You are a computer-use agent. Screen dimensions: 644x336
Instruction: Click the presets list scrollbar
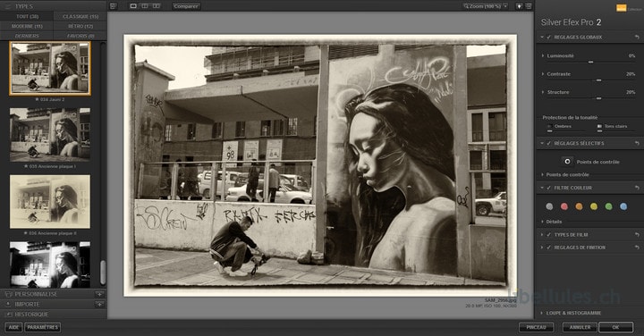[103, 272]
